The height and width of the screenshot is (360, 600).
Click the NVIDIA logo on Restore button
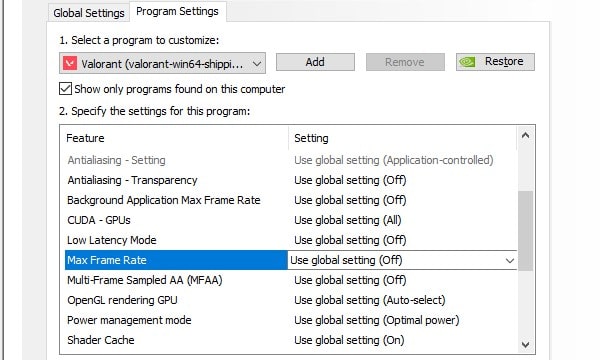point(467,62)
